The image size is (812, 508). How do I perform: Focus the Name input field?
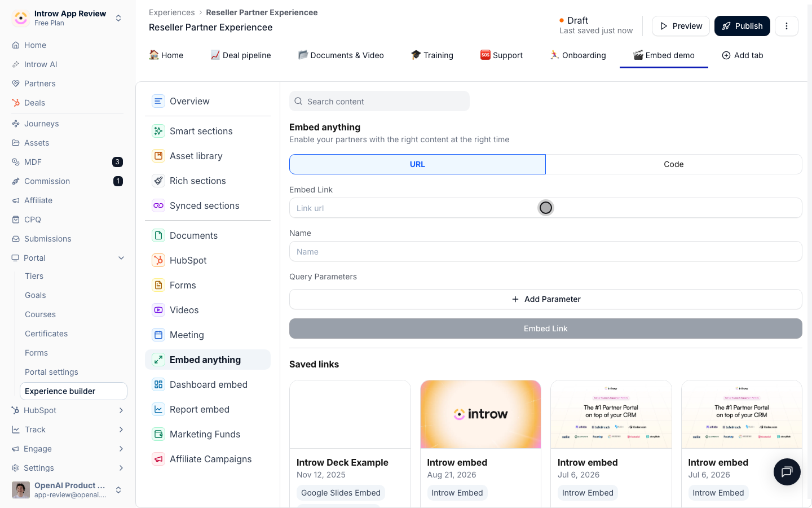coord(546,252)
